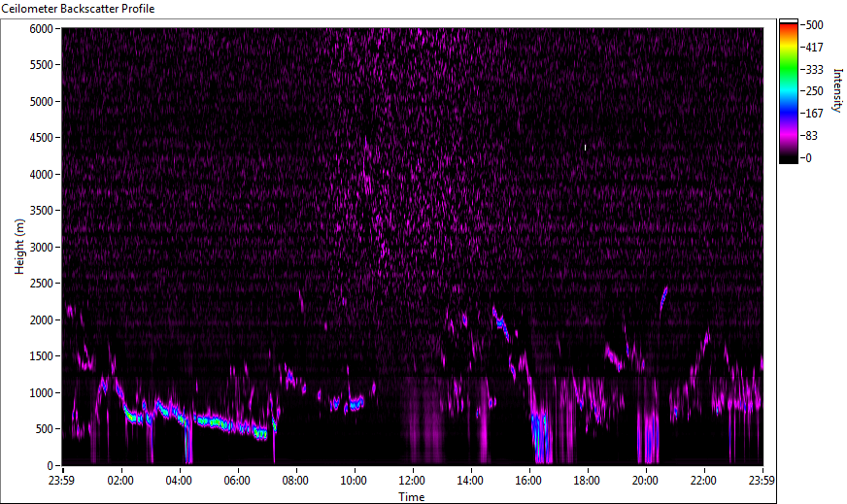The height and width of the screenshot is (504, 847).
Task: Click the Time axis label
Action: tap(412, 497)
